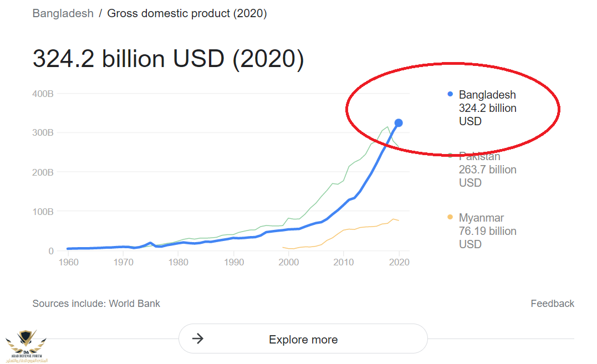Click the 324.2 billion USD headline value
Screen dimensions: 597x364
(169, 59)
